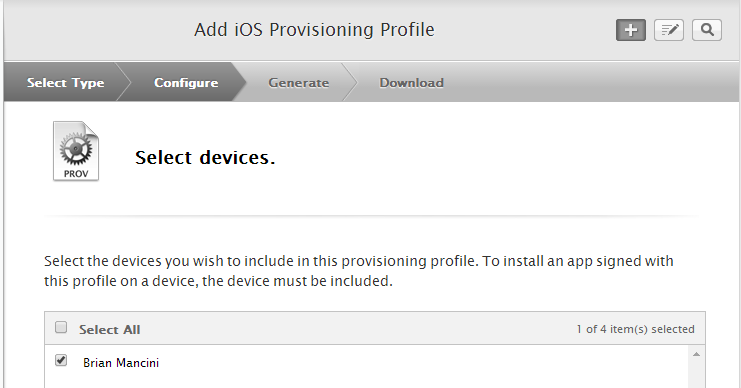
Task: Click the Select devices heading
Action: click(205, 157)
